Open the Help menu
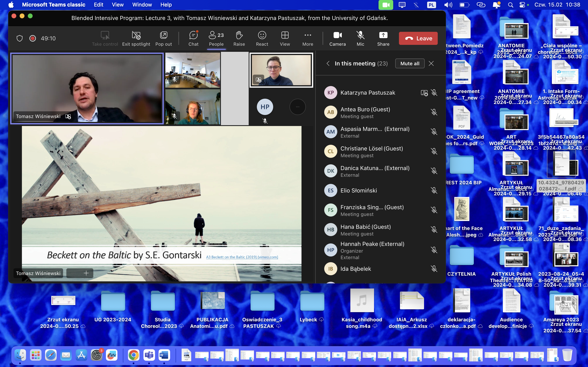588x367 pixels. tap(166, 5)
